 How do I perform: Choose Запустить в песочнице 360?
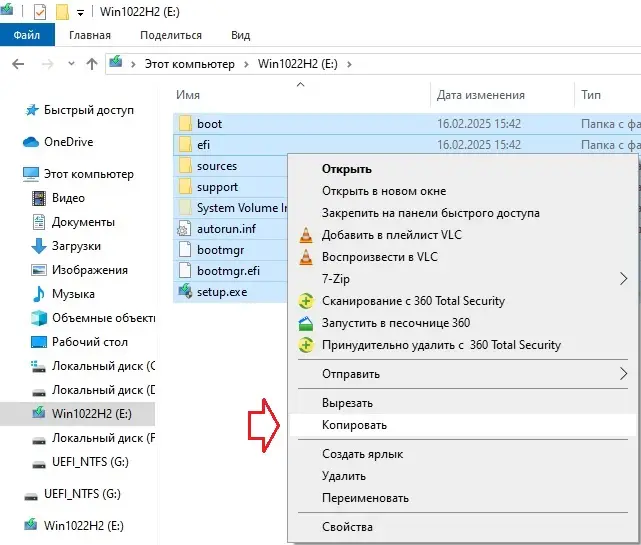pyautogui.click(x=462, y=323)
